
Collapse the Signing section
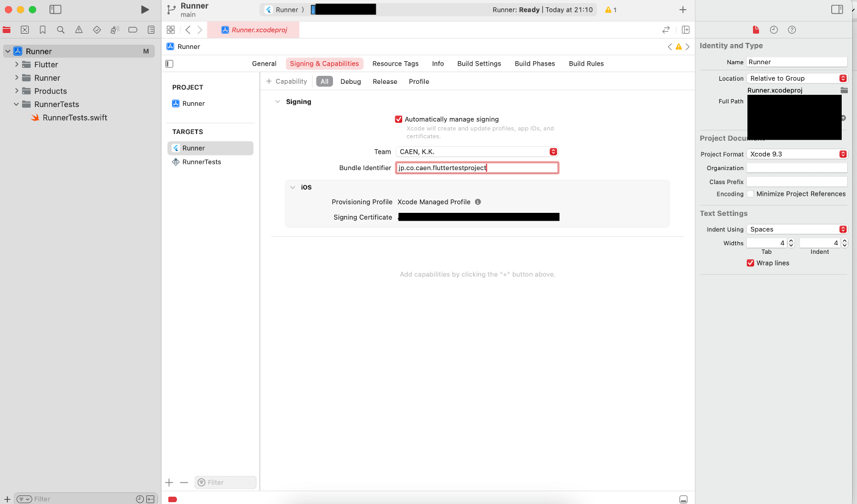(x=277, y=102)
